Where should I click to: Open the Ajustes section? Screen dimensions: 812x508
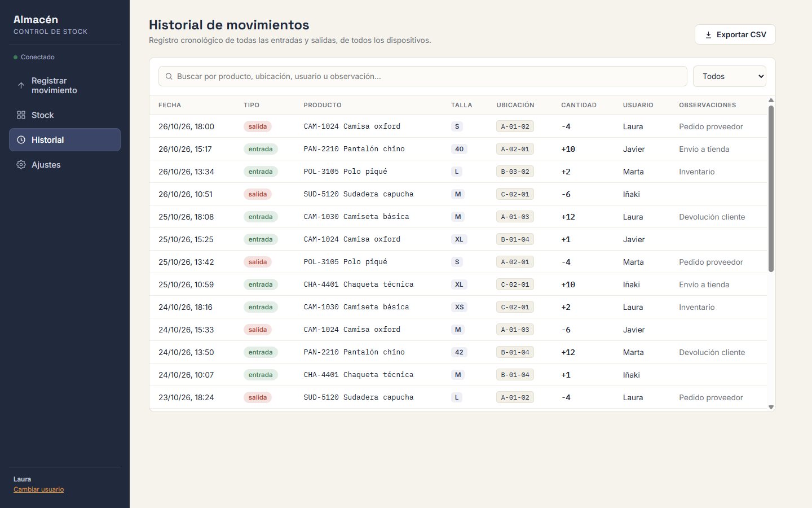click(65, 165)
